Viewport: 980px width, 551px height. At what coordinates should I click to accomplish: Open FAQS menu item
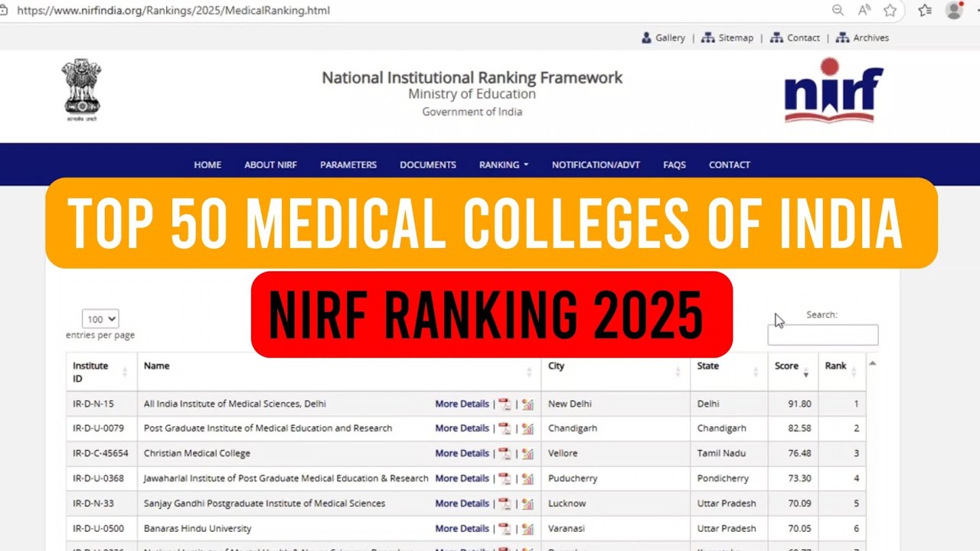click(675, 165)
